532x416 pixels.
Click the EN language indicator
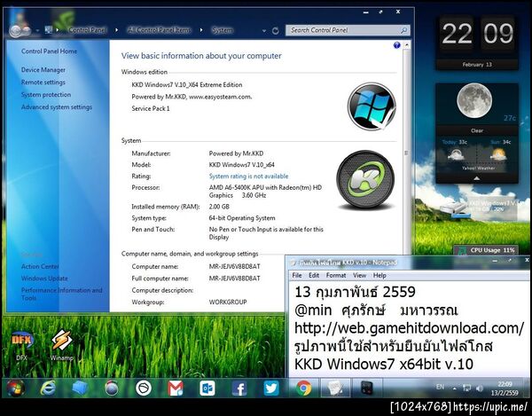(440, 387)
